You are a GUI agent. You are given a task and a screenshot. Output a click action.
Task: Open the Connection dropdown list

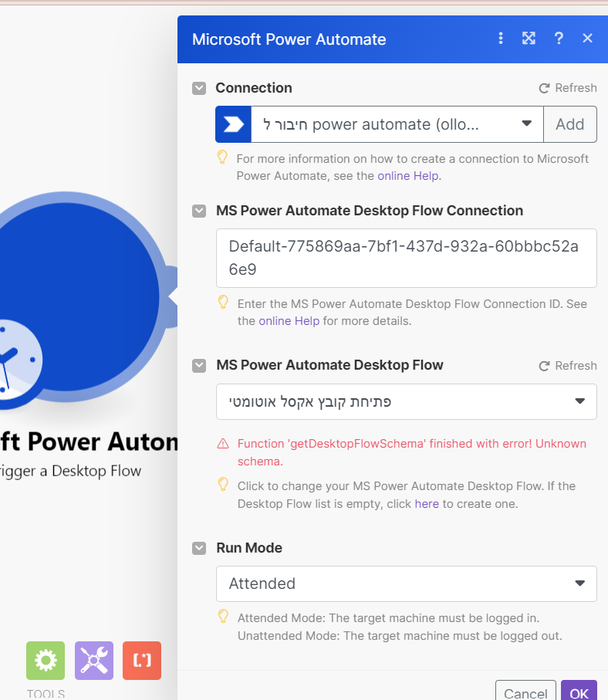397,124
